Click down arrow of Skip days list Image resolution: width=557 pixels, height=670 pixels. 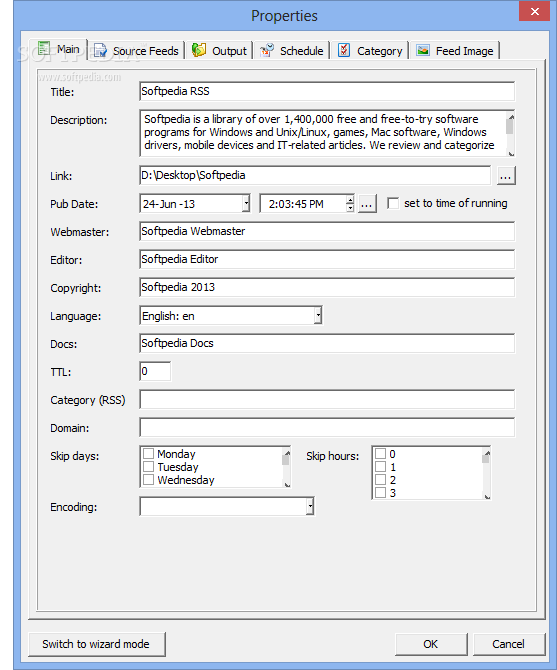tap(287, 484)
